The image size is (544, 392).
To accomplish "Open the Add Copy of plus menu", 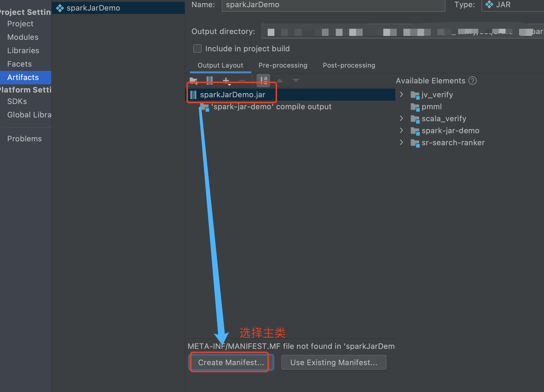I will pyautogui.click(x=226, y=81).
